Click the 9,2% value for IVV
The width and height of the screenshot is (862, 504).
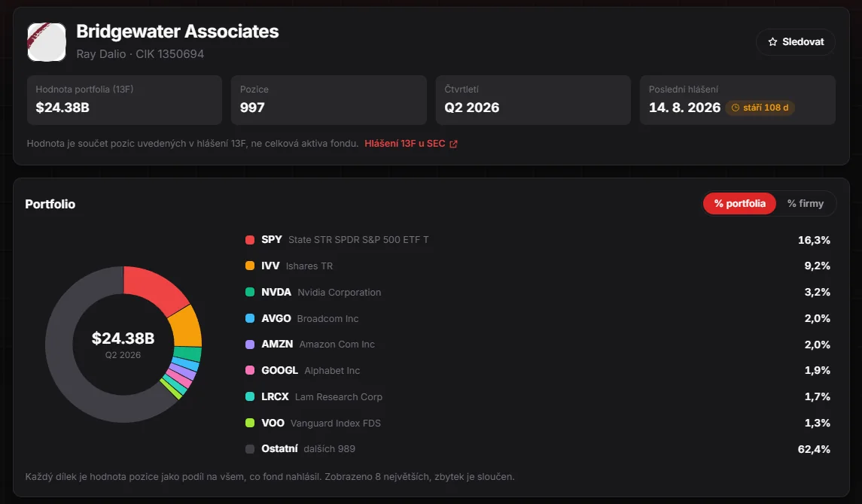(817, 266)
